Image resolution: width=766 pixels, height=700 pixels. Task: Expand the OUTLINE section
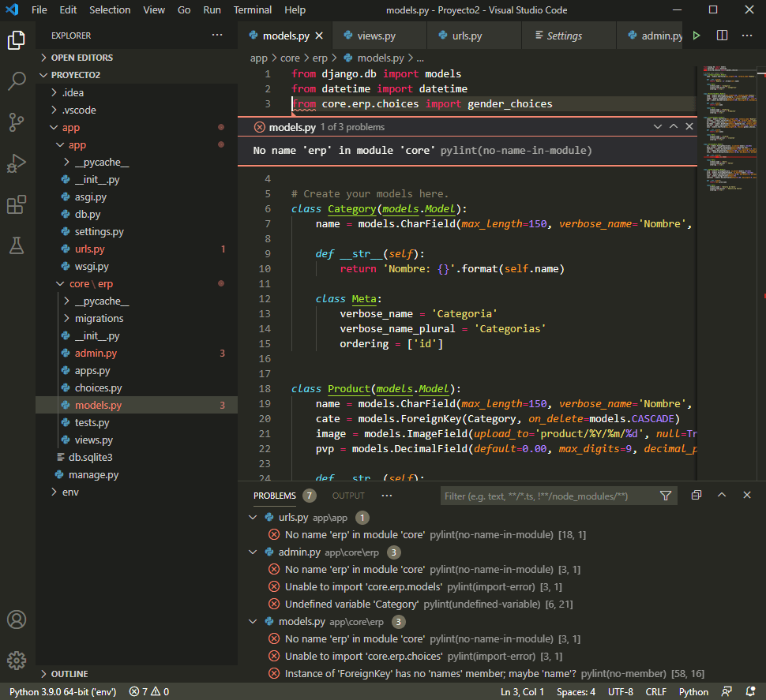137,674
